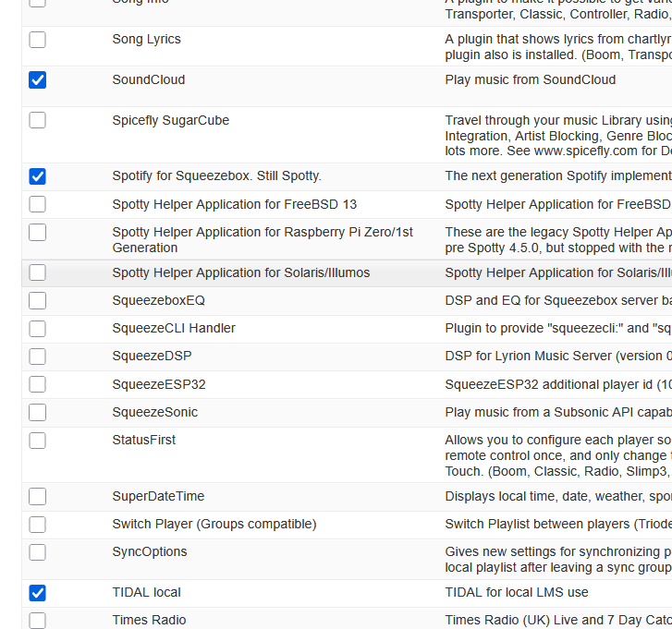This screenshot has height=629, width=672.
Task: Select the SqueezeDSP plugin name
Action: [x=152, y=357]
